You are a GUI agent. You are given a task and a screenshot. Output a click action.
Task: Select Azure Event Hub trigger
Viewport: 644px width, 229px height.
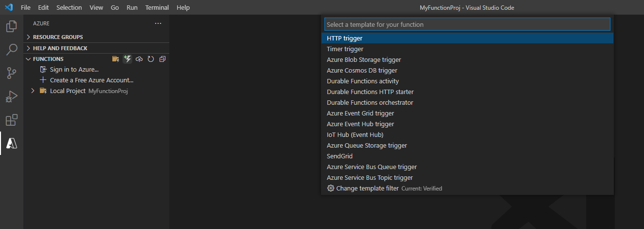[467, 124]
